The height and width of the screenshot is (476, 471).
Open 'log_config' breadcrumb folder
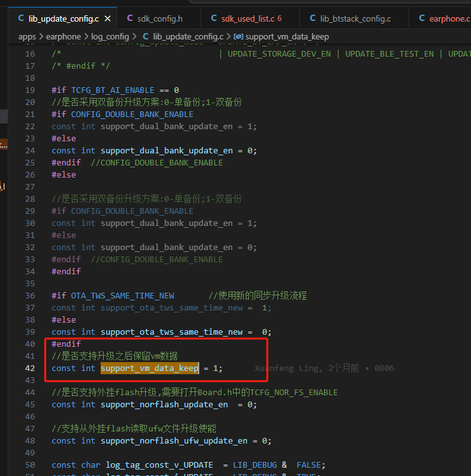[110, 37]
